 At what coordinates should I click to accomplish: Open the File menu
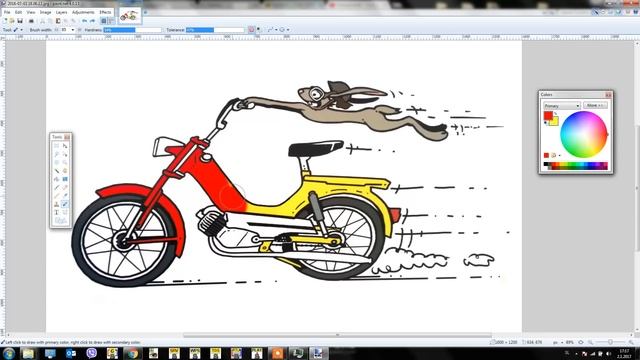tap(7, 12)
